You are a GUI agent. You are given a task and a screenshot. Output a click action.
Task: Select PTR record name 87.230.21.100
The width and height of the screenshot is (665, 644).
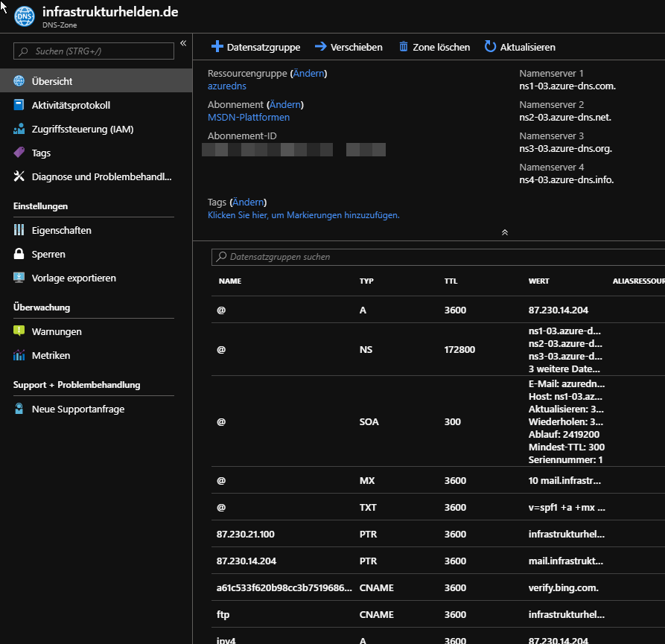[246, 534]
